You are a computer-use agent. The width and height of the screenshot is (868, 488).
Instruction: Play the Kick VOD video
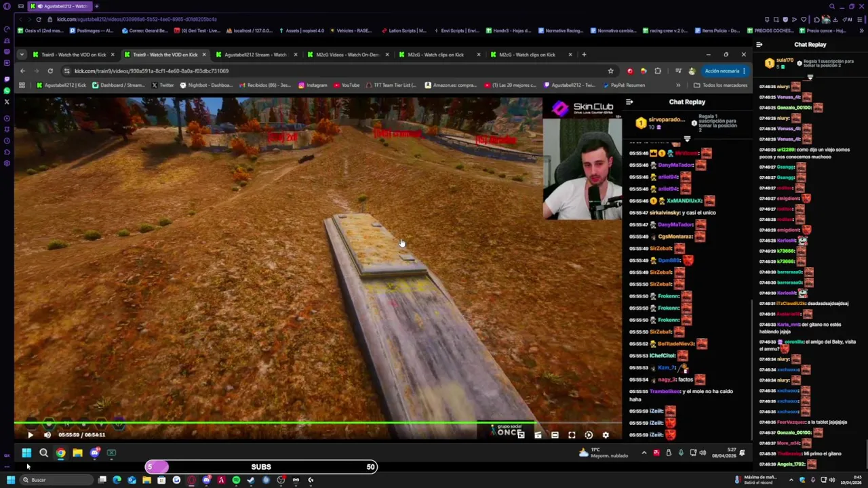(x=30, y=435)
